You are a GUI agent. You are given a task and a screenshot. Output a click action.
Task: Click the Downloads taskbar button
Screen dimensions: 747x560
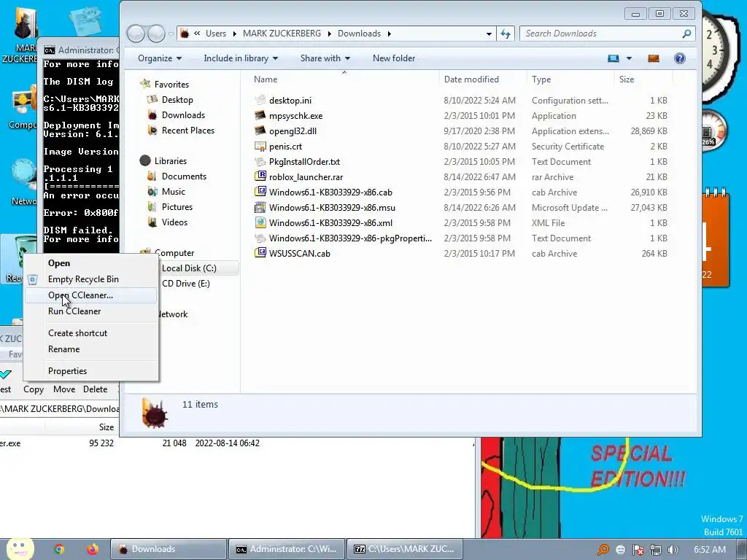click(169, 549)
